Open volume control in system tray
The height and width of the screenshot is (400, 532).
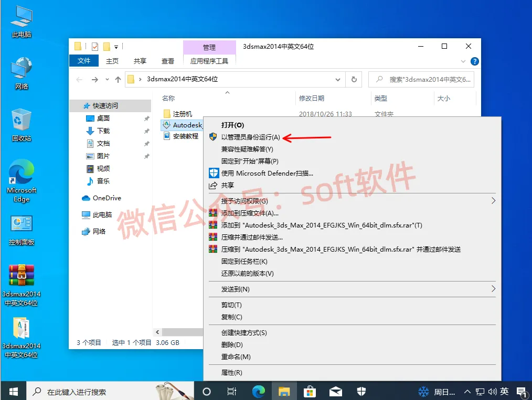(492, 392)
